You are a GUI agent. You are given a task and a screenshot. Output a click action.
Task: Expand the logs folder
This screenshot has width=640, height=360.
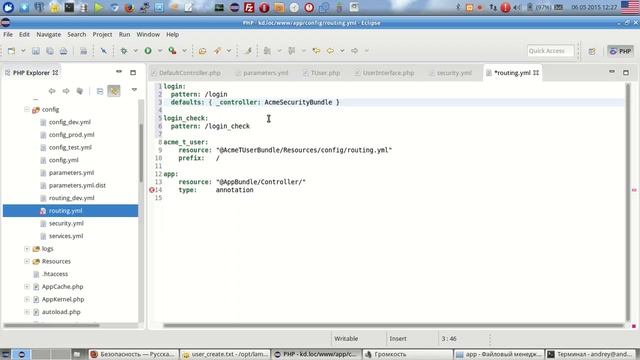click(27, 249)
